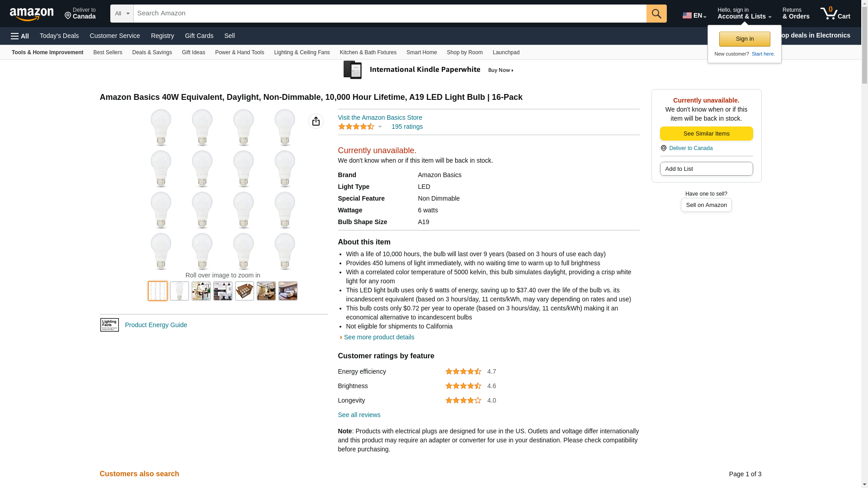Open the 195 ratings link
Viewport: 868px width, 488px height.
click(407, 127)
